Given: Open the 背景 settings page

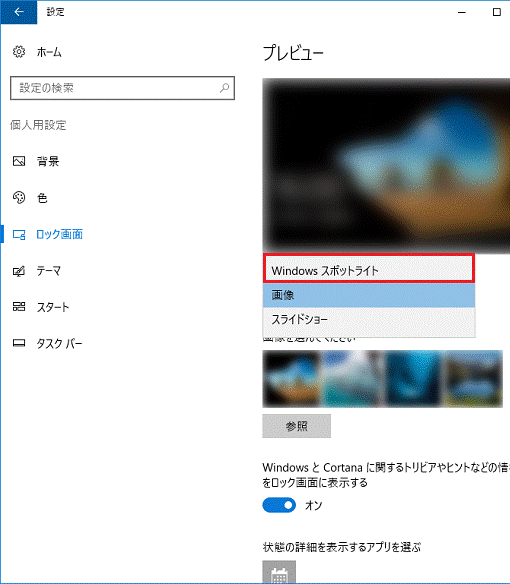Looking at the screenshot, I should pos(48,161).
